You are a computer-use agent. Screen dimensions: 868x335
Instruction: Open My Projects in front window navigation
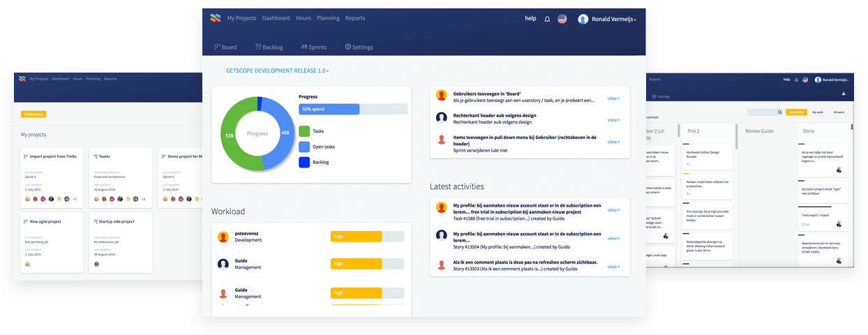click(x=241, y=18)
